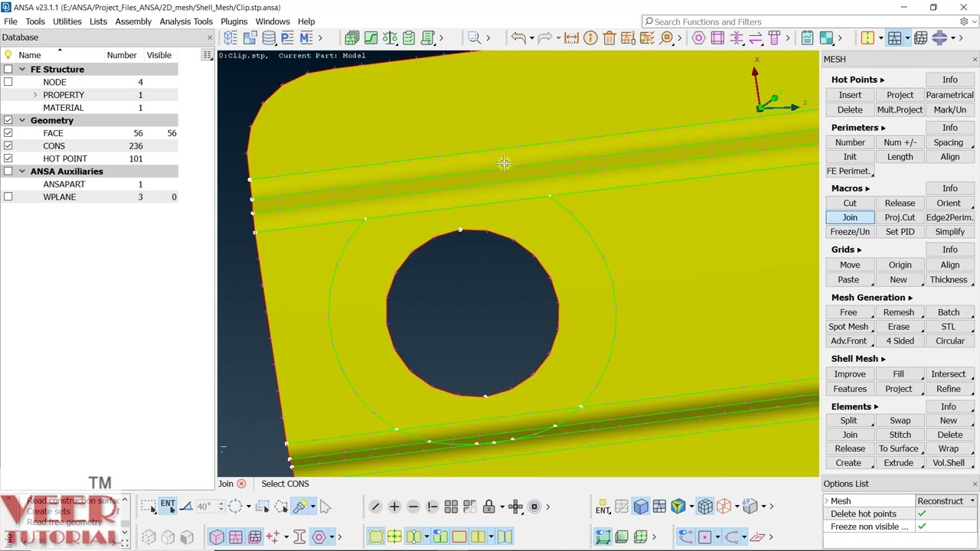The height and width of the screenshot is (551, 980).
Task: Cancel the Join command with red X
Action: click(x=241, y=484)
